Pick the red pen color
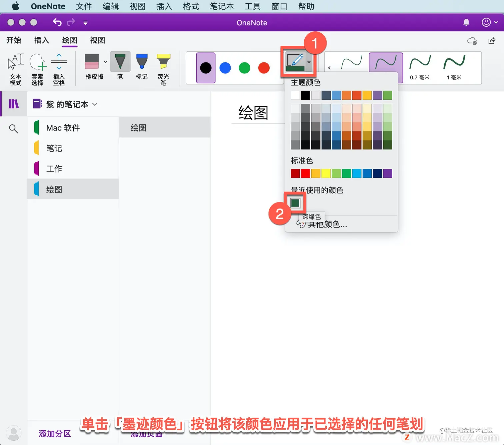 tap(264, 68)
